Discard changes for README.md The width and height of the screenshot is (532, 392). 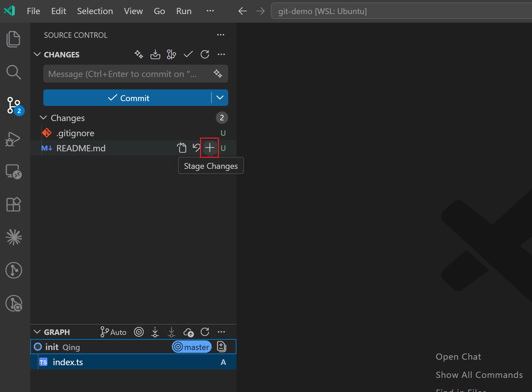[196, 148]
